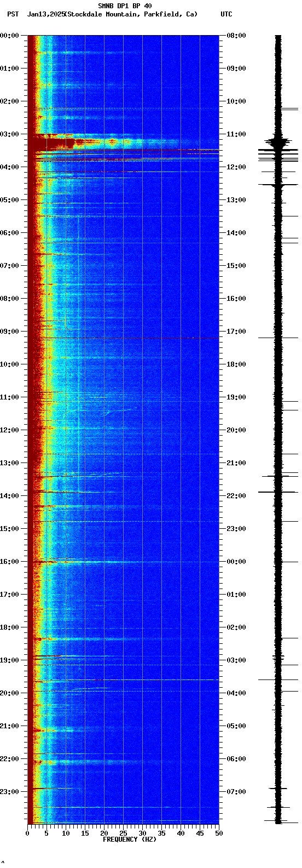Image resolution: width=302 pixels, height=868 pixels.
Task: Click the UTC "17:00" time label
Action: click(236, 332)
